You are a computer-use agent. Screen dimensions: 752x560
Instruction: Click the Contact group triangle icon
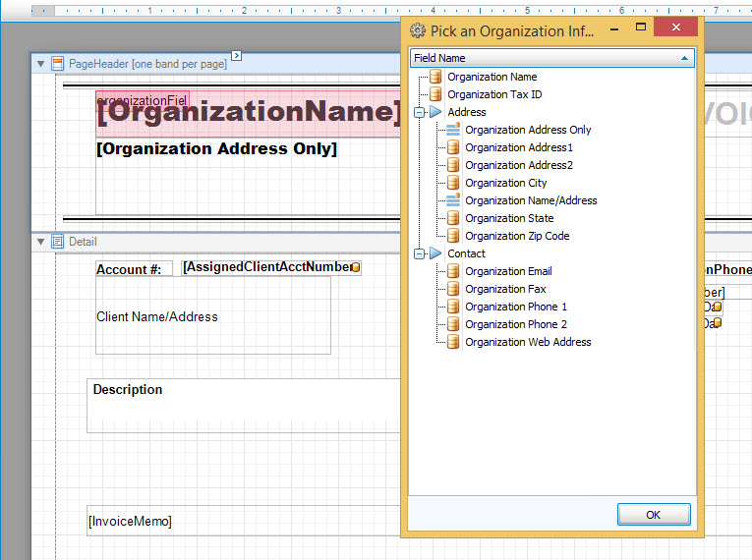(x=435, y=253)
